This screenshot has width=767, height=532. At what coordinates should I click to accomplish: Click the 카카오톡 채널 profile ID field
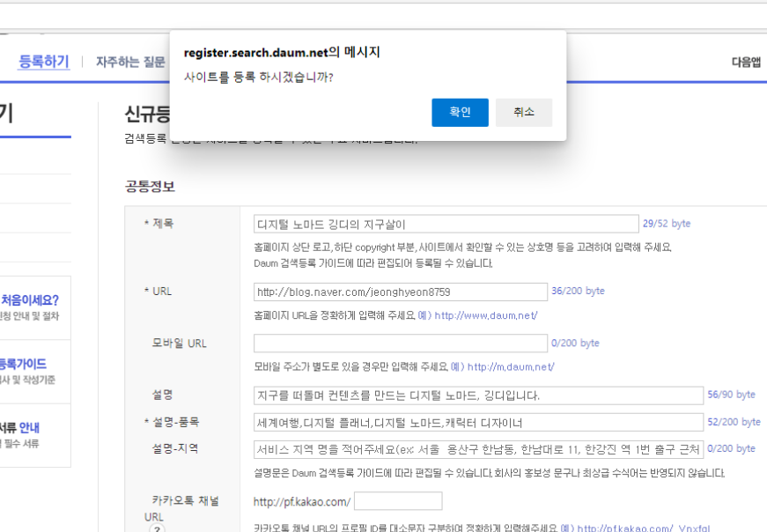tap(398, 501)
